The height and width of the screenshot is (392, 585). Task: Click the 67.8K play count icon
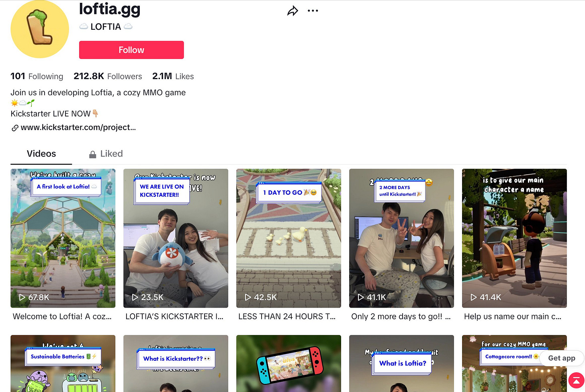22,297
